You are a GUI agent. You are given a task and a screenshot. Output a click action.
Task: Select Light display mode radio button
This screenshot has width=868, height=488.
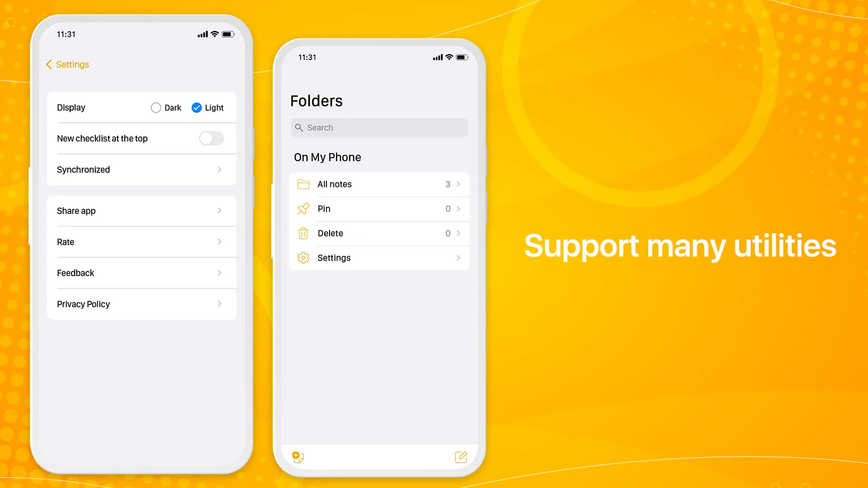[x=196, y=107]
